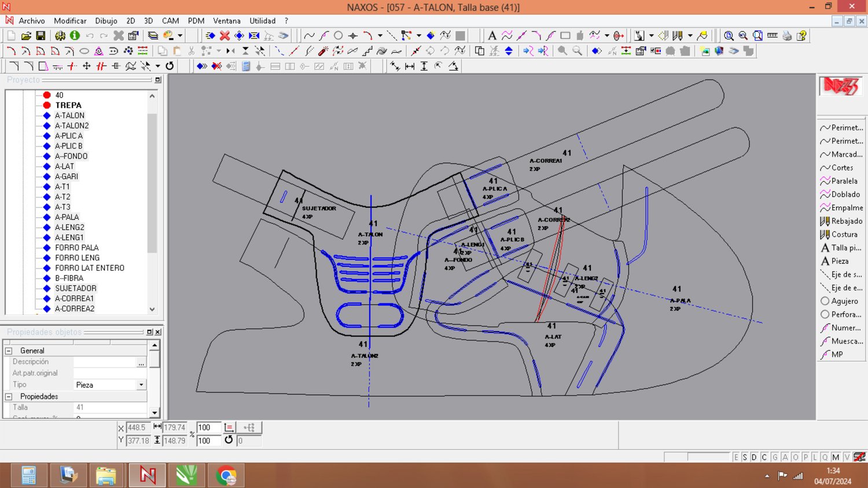Open the pencils tool dropdown arrow
Viewport: 868px width, 488px height.
[x=690, y=35]
